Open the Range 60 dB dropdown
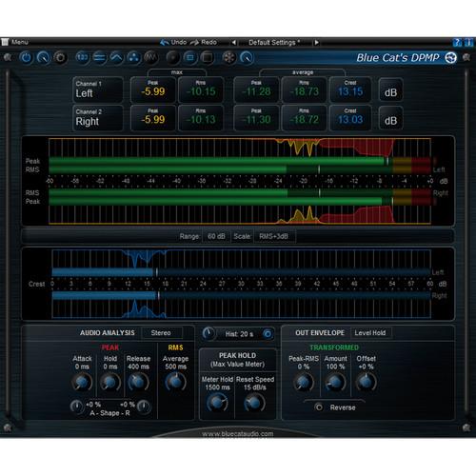476x476 pixels. click(x=216, y=236)
